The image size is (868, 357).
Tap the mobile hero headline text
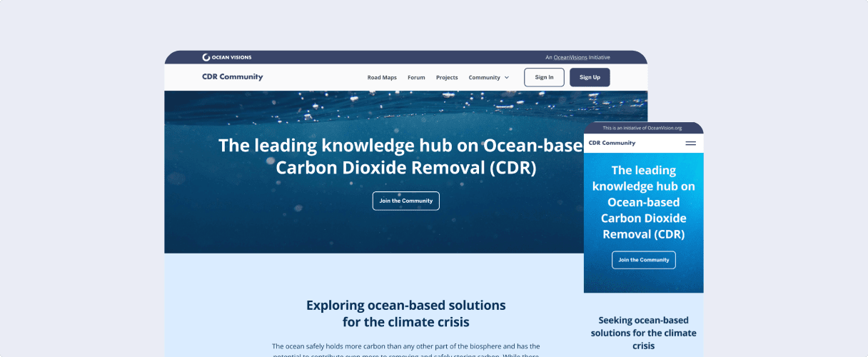[x=643, y=202]
